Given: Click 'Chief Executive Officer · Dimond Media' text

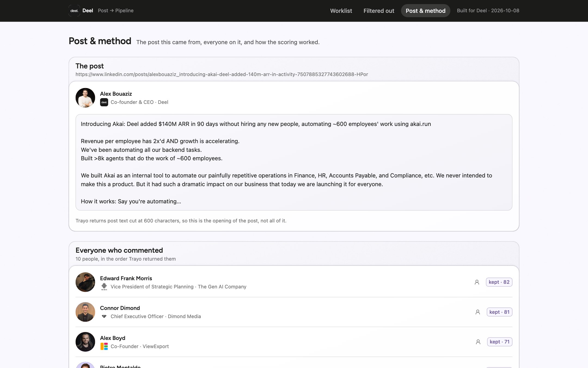Looking at the screenshot, I should (156, 316).
